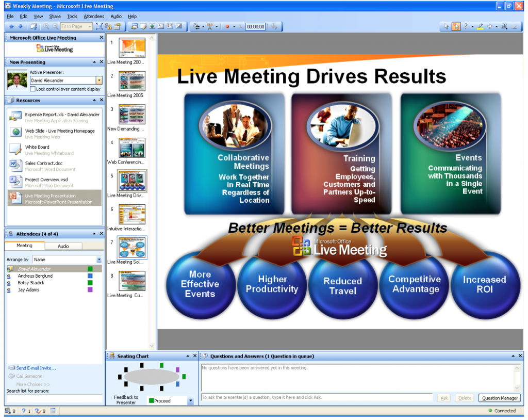The height and width of the screenshot is (420, 528).
Task: Select the arrow stamp tool
Action: point(490,26)
